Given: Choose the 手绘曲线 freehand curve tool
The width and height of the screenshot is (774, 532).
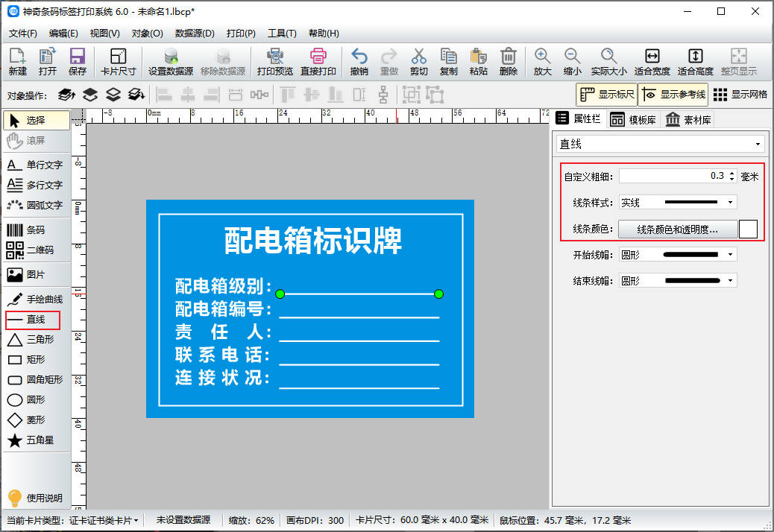Looking at the screenshot, I should click(36, 299).
